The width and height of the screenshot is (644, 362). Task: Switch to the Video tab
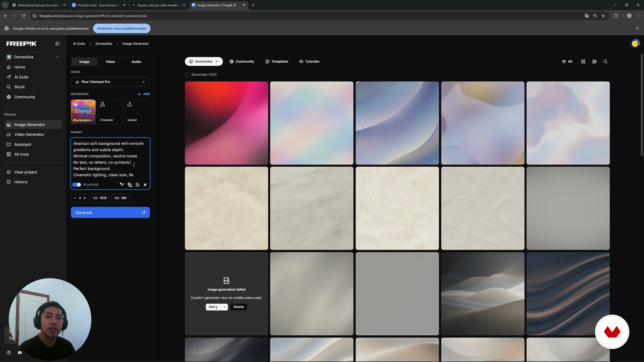click(110, 62)
